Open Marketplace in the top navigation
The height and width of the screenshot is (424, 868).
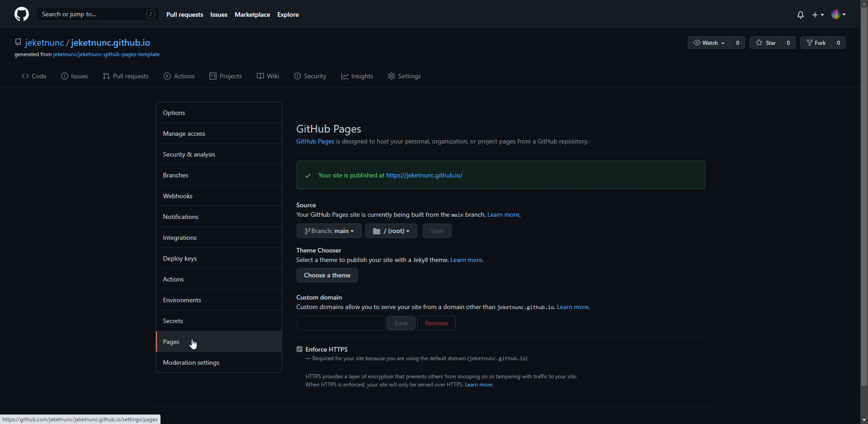(252, 14)
